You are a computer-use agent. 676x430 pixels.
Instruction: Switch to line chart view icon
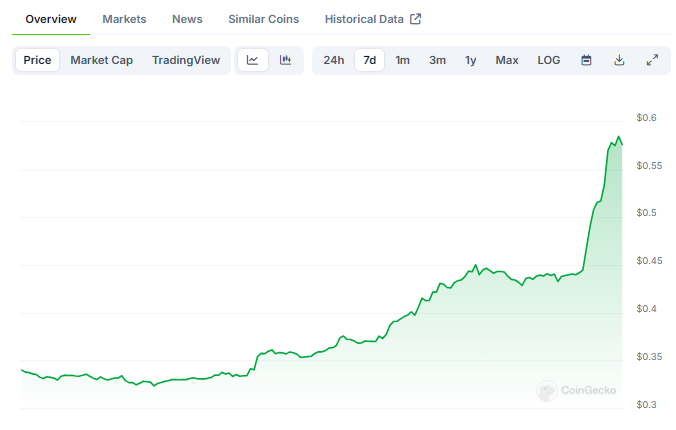point(253,60)
